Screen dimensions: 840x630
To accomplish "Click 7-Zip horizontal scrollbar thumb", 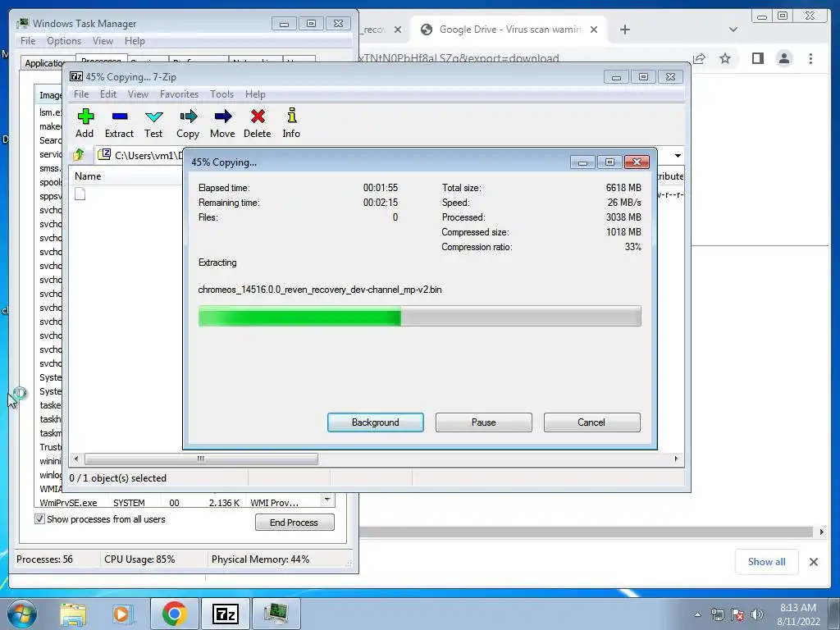I will tap(201, 459).
